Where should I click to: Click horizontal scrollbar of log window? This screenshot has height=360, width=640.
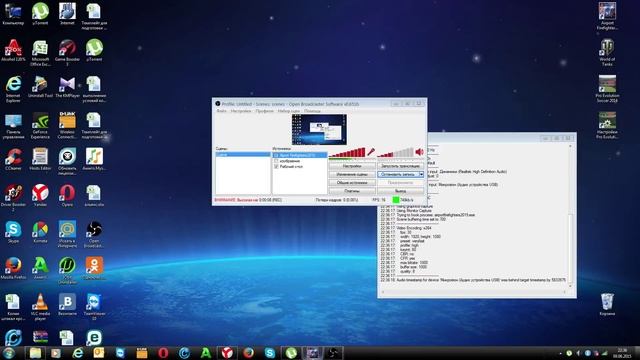coord(473,292)
